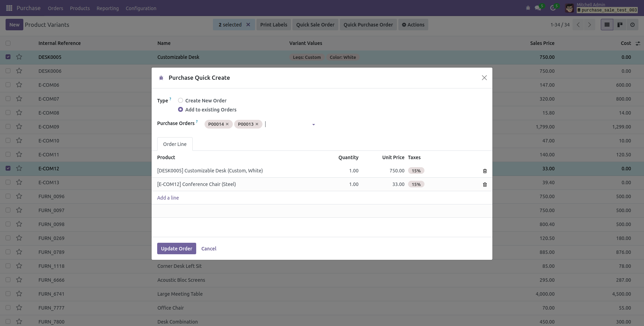This screenshot has height=326, width=644.
Task: Open the Large Meeting Table row
Action: click(x=322, y=294)
